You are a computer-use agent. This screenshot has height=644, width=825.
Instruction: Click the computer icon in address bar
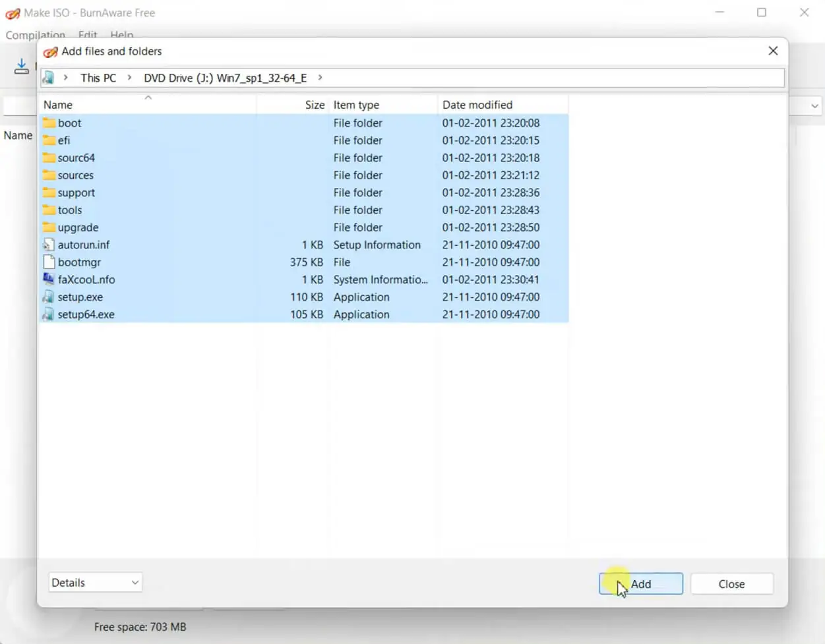[x=48, y=78]
